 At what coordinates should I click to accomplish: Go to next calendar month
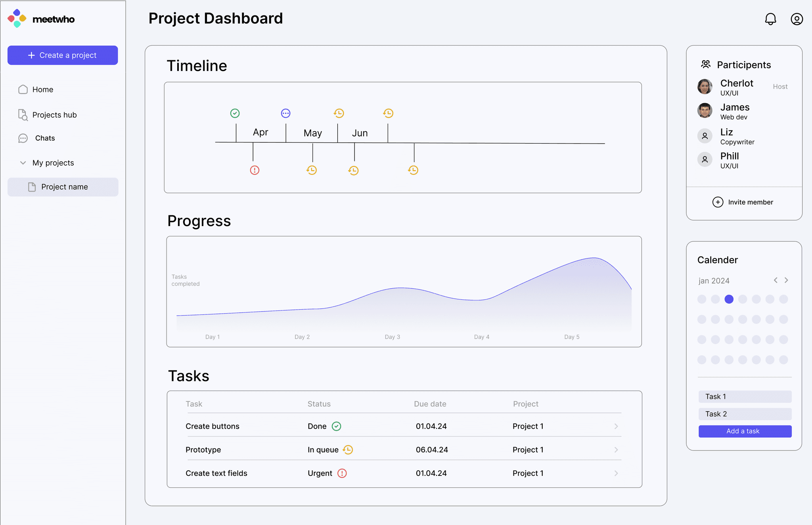coord(786,280)
